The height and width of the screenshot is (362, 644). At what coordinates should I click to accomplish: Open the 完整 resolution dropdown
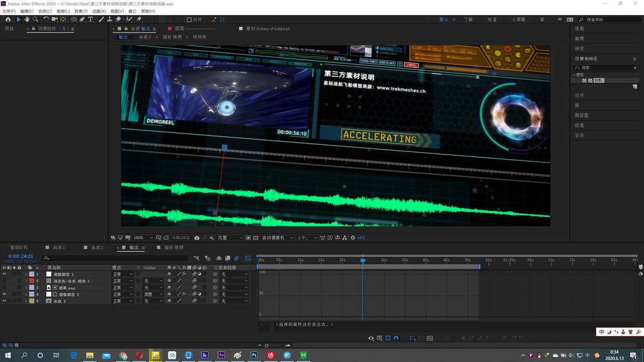(x=230, y=238)
